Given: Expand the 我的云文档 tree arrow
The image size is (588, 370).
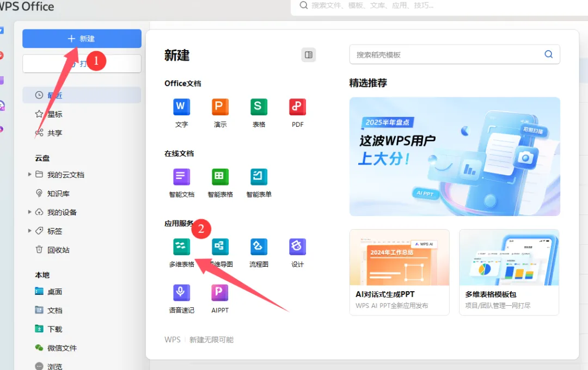Looking at the screenshot, I should pyautogui.click(x=29, y=174).
